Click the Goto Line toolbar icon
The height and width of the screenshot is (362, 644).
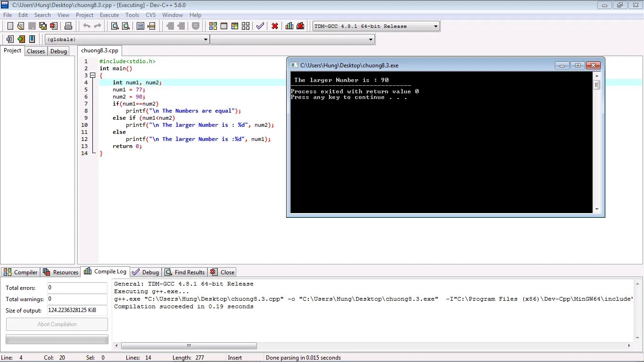tap(151, 26)
